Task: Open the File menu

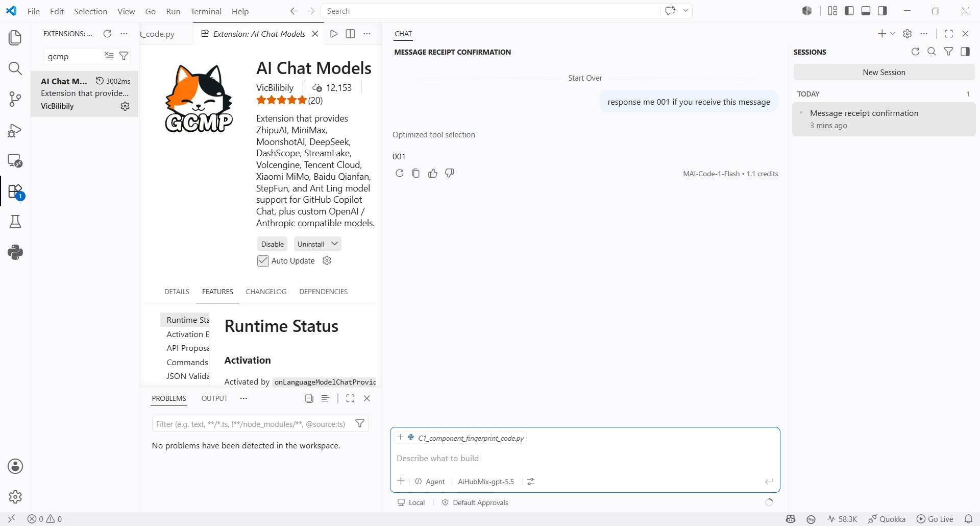Action: tap(34, 11)
